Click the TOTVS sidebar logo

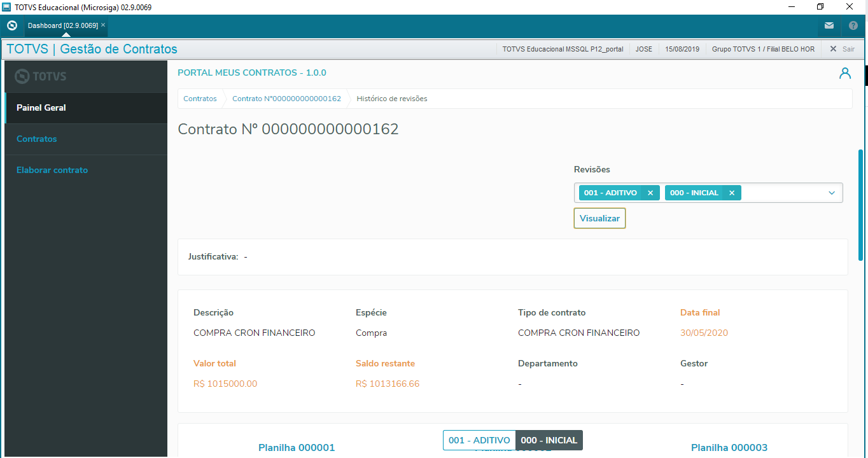tap(41, 76)
